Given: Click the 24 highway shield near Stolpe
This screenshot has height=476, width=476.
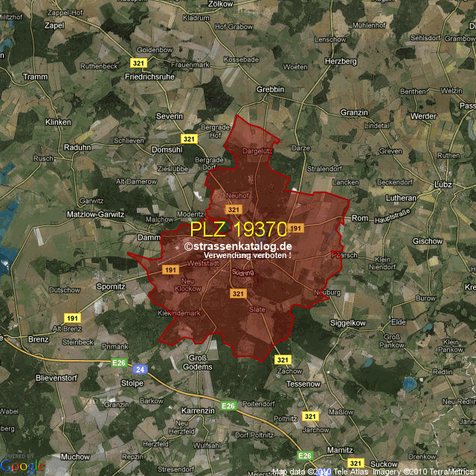Looking at the screenshot, I should (140, 369).
